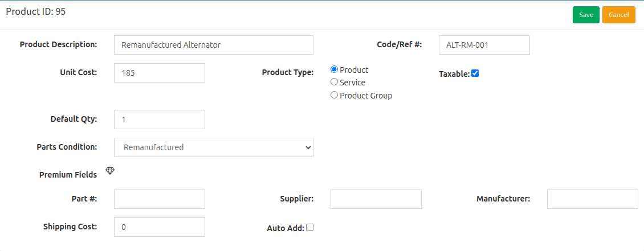This screenshot has width=644, height=251.
Task: Click the Premium Fields label
Action: click(68, 175)
